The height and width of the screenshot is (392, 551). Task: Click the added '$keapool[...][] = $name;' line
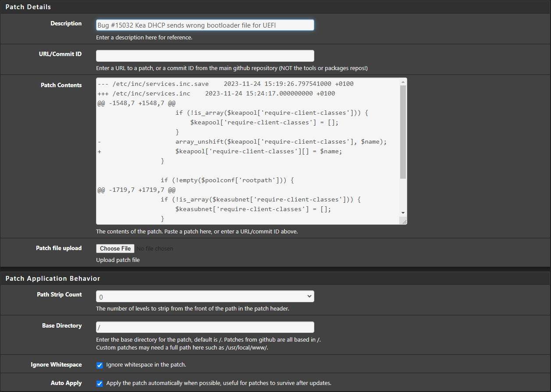pos(220,151)
